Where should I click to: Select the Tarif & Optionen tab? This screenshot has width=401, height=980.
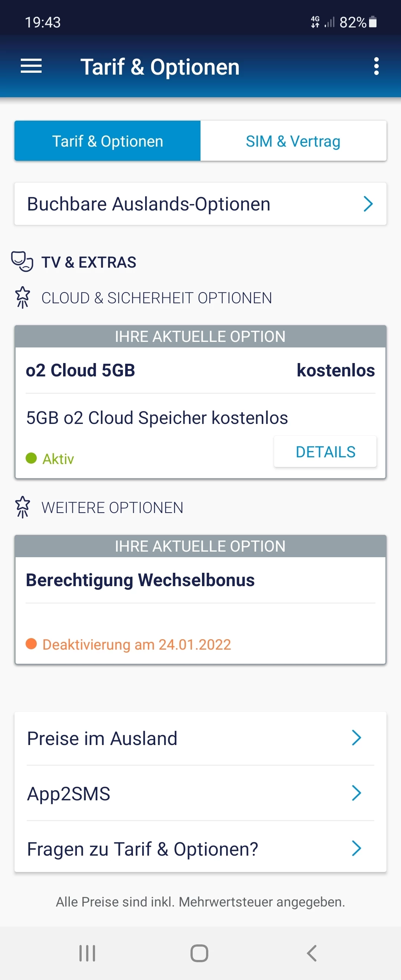108,141
